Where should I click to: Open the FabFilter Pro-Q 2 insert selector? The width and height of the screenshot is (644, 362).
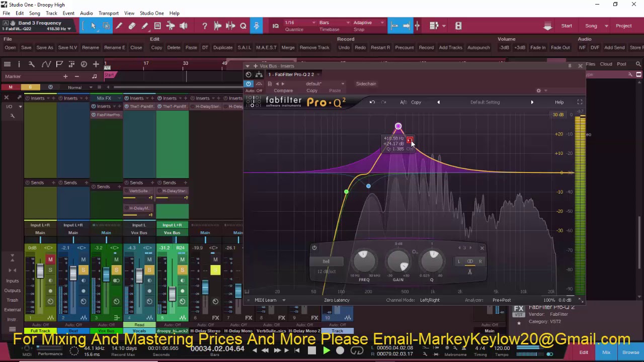(294, 74)
